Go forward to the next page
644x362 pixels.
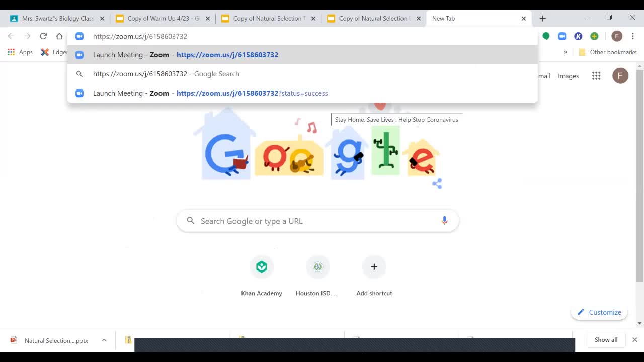click(x=27, y=36)
